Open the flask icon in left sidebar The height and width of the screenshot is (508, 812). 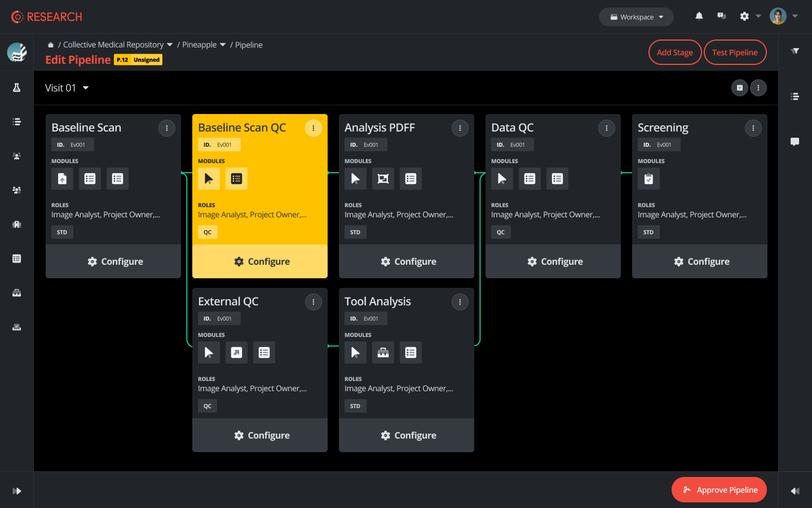click(17, 87)
